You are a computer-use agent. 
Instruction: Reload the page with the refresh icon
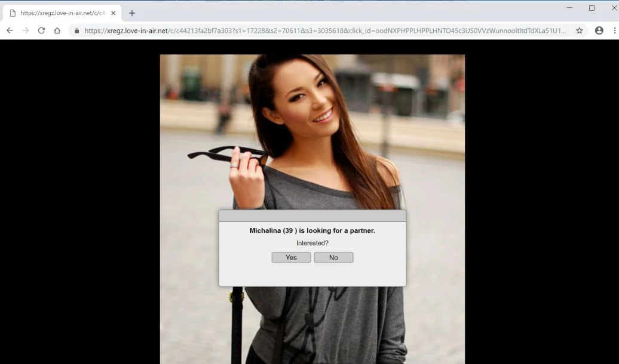41,30
